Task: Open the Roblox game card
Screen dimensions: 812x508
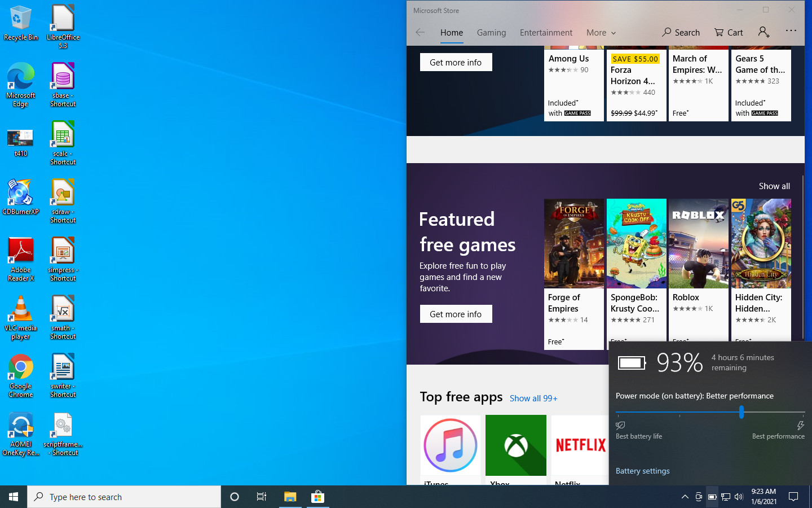Action: (698, 270)
